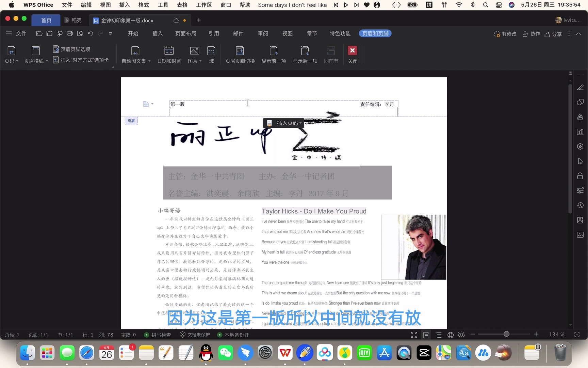Click the zoom out minus button
This screenshot has height=368, width=588.
[473, 334]
